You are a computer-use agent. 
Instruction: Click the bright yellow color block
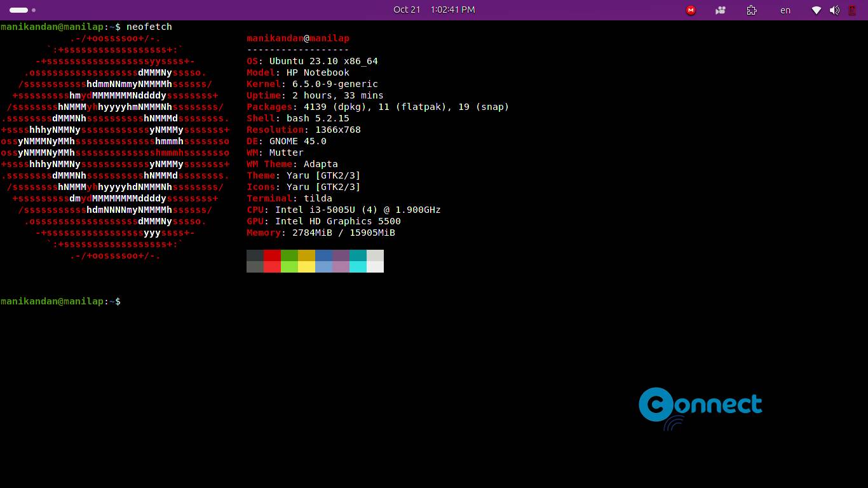[306, 267]
